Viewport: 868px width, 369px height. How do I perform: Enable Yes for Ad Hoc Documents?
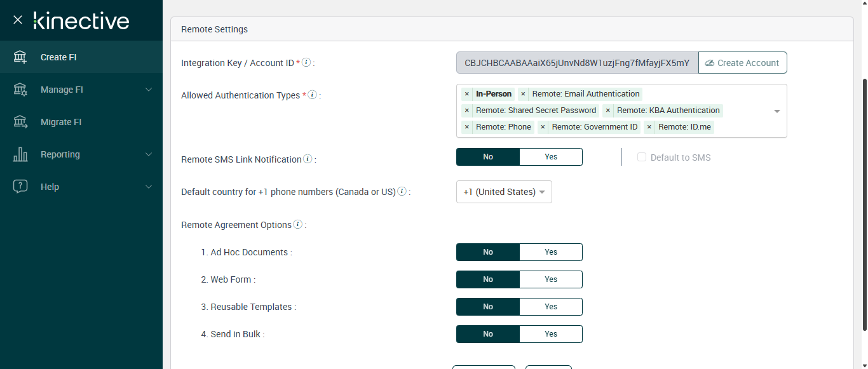click(x=550, y=252)
